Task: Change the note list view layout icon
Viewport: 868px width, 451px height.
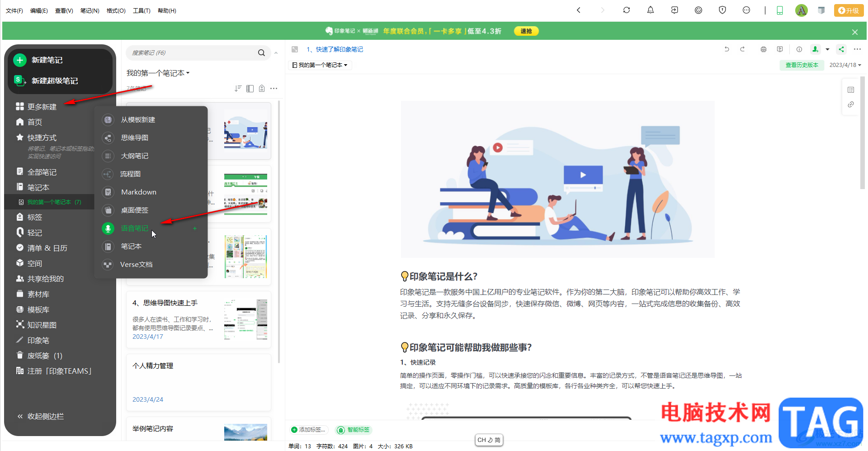Action: (250, 88)
